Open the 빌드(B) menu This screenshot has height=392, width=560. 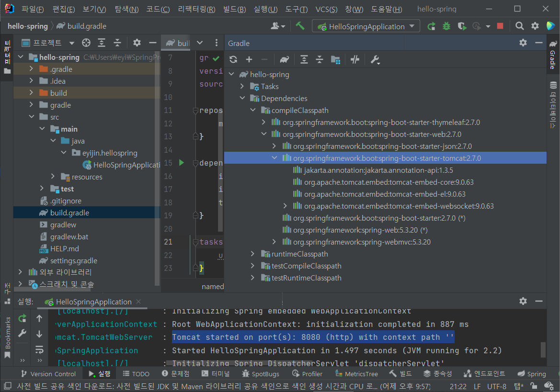(x=234, y=9)
